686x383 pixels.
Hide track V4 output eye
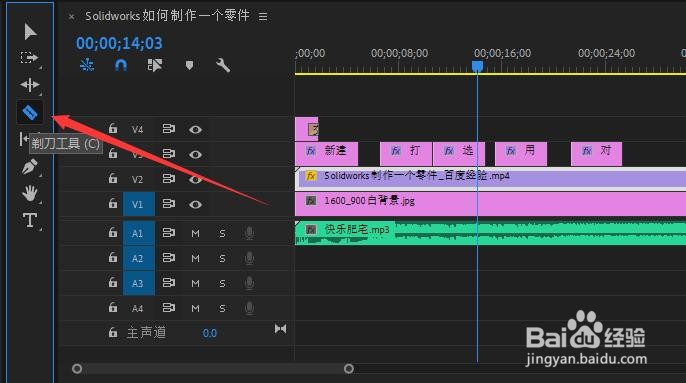(x=195, y=130)
